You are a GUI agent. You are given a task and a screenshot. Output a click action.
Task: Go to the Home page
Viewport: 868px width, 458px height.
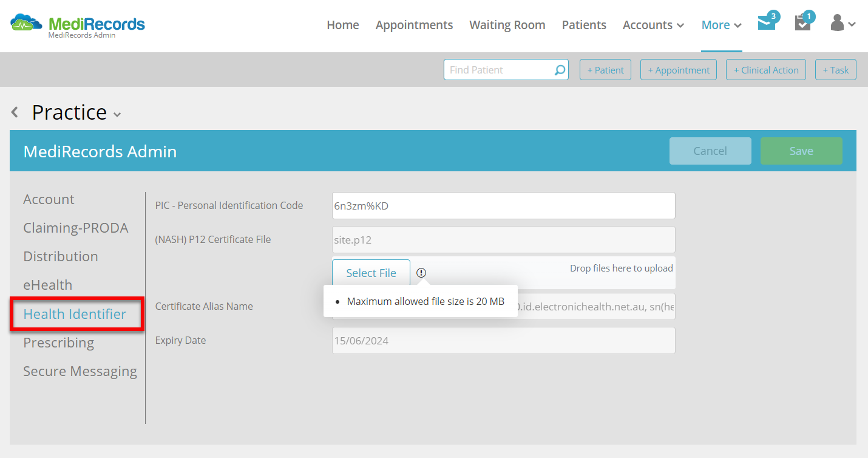343,25
